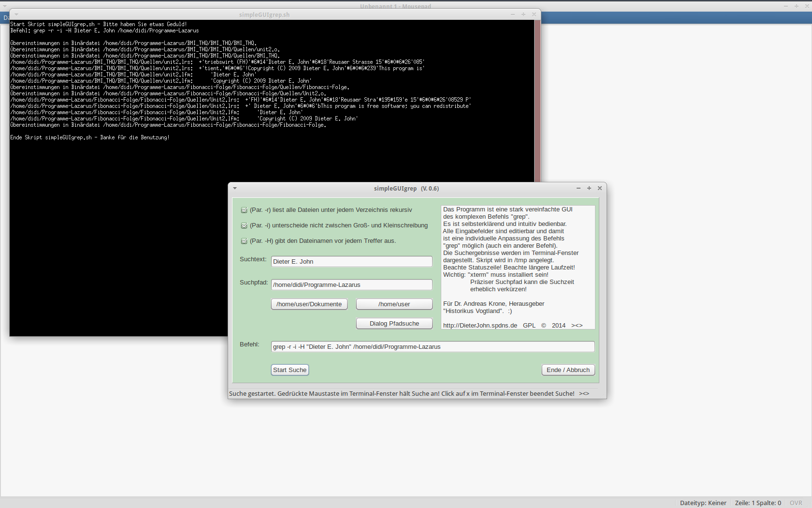812x508 pixels.
Task: Click info text 'Präziser Suchpfad kann die Suchzeit'
Action: pos(522,282)
